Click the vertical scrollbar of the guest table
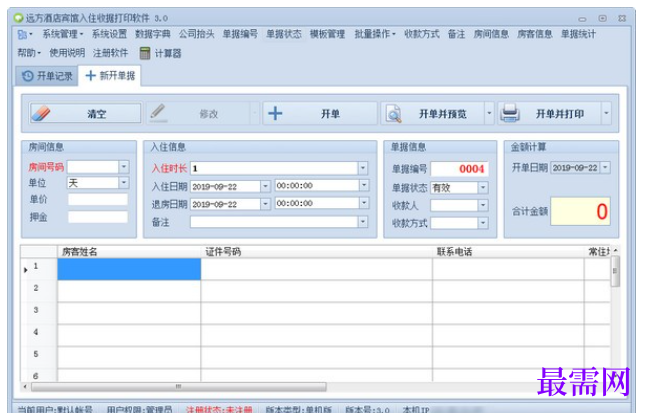 click(615, 271)
